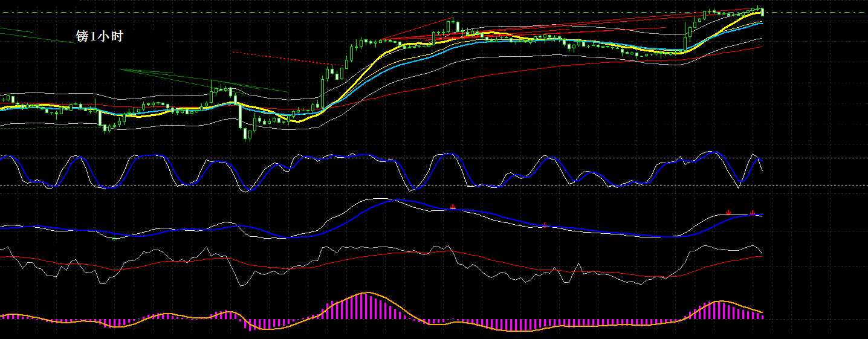
Task: Click the last red sell arrow on indicator
Action: click(x=753, y=212)
